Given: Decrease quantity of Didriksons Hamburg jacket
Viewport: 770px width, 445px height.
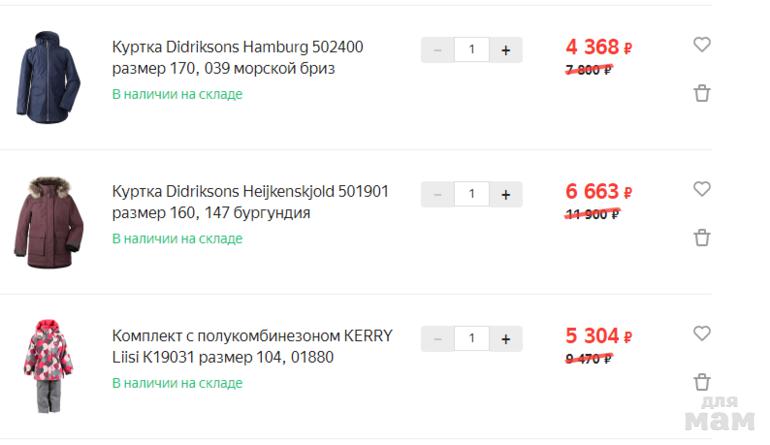Looking at the screenshot, I should coord(437,50).
